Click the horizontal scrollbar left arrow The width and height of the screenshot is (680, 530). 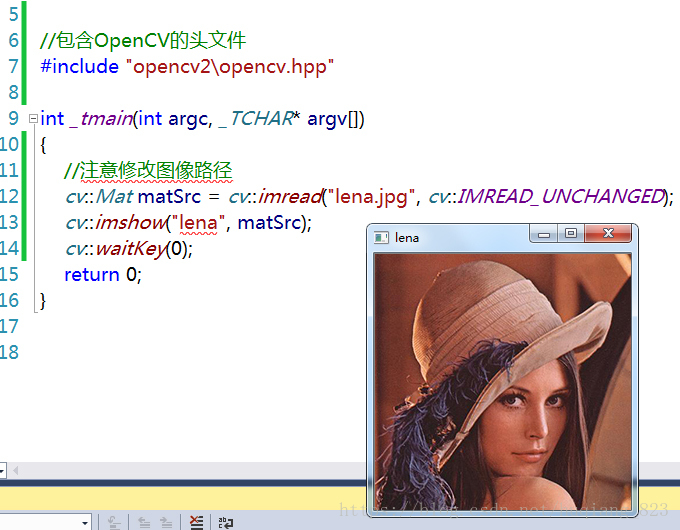(x=16, y=470)
